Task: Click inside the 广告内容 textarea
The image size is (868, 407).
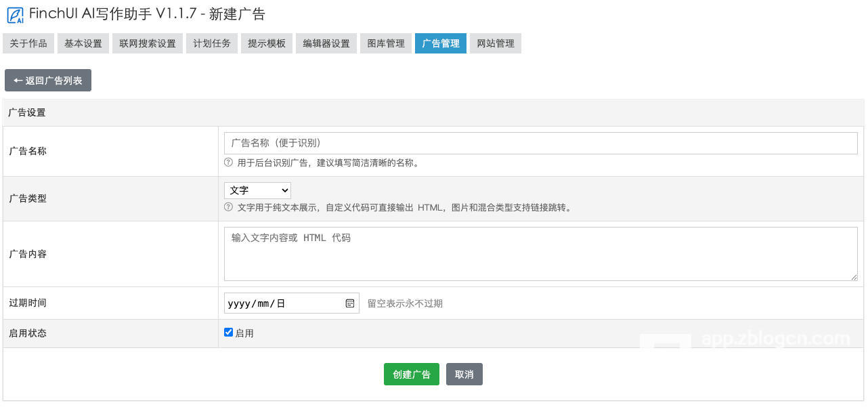Action: [541, 254]
